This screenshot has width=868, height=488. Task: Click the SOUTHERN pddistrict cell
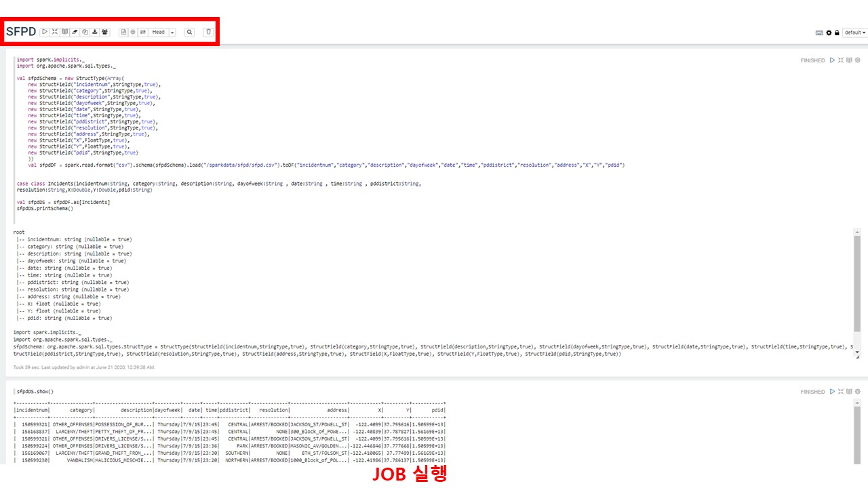click(x=237, y=453)
